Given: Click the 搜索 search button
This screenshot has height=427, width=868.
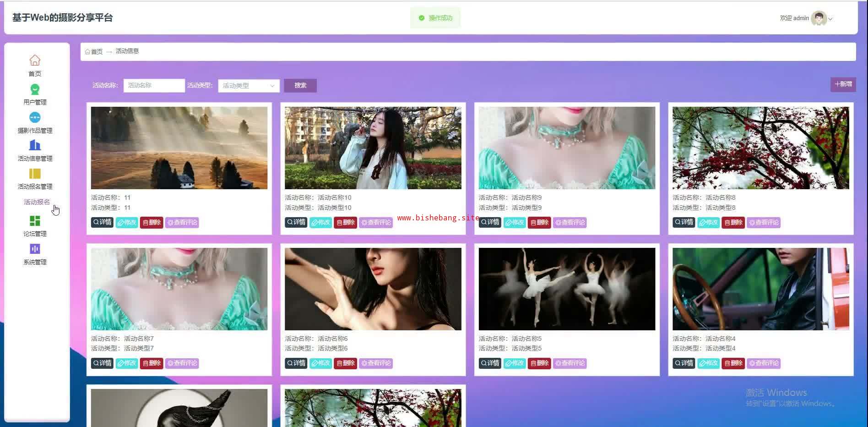Looking at the screenshot, I should pos(300,86).
